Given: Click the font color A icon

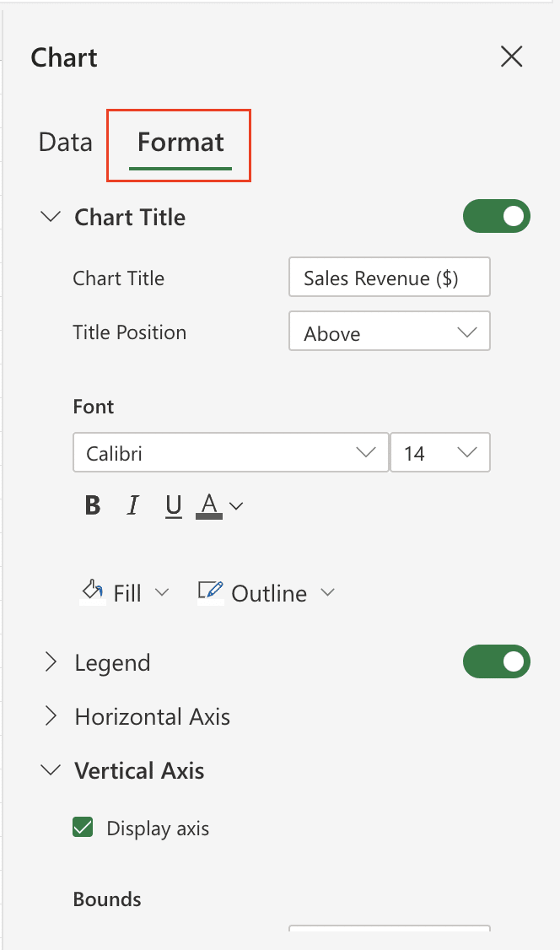Looking at the screenshot, I should [209, 505].
